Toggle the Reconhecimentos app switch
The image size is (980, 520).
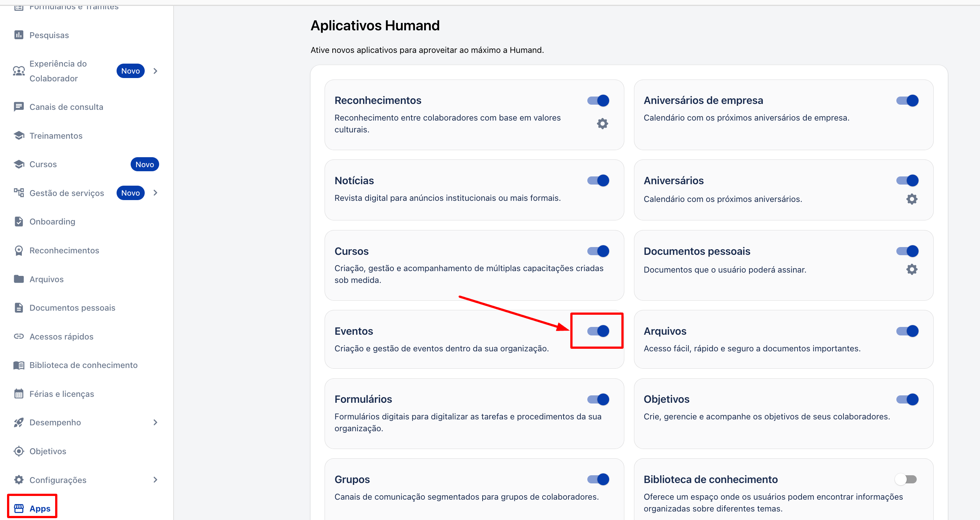click(x=598, y=100)
